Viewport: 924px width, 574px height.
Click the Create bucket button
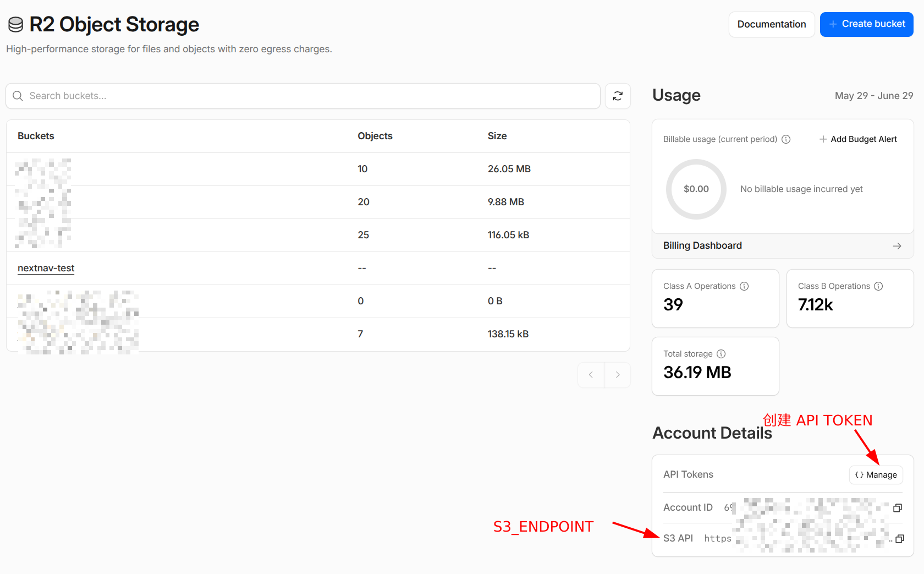[867, 24]
